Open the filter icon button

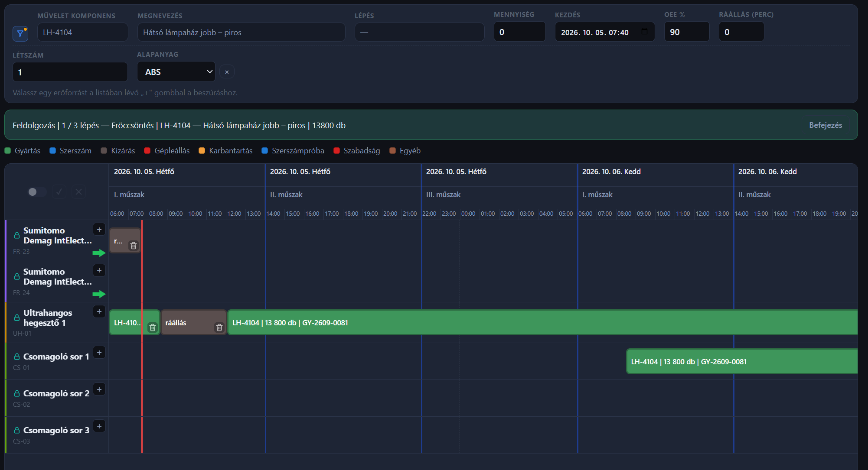tap(20, 33)
